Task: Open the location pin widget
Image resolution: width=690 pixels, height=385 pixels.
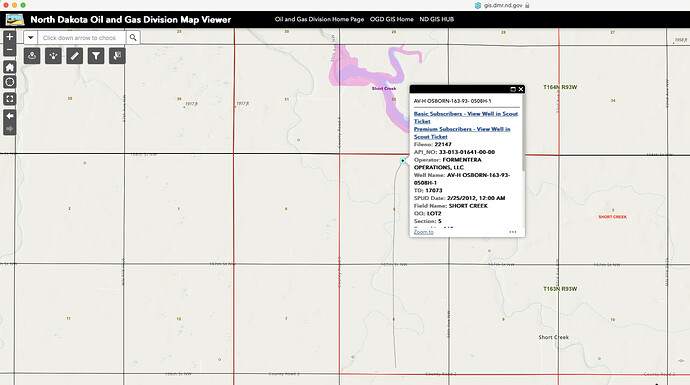Action: point(32,56)
